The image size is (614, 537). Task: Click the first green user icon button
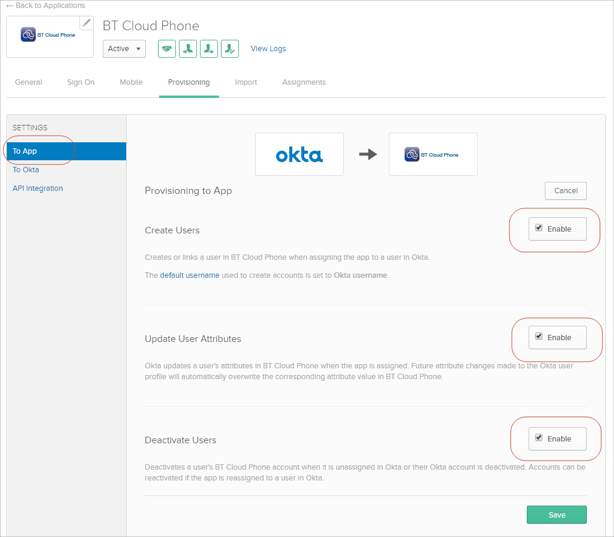click(x=188, y=48)
